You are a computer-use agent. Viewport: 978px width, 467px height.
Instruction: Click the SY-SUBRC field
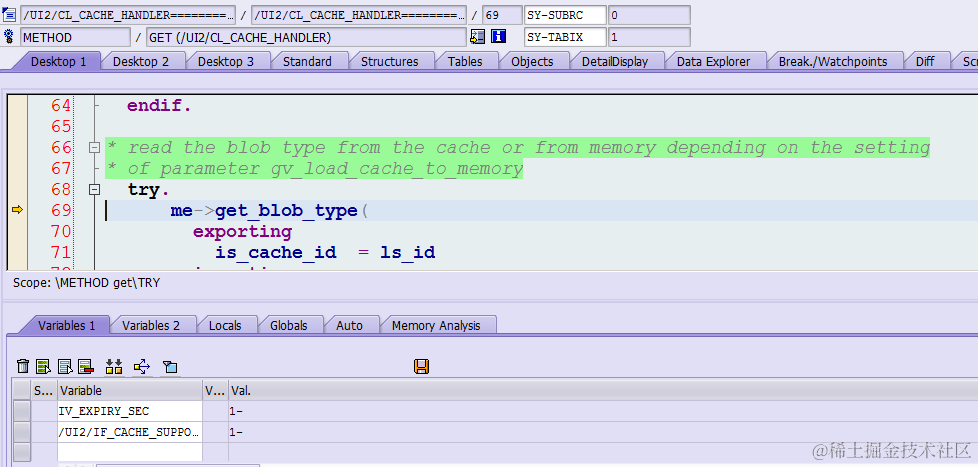tap(565, 14)
